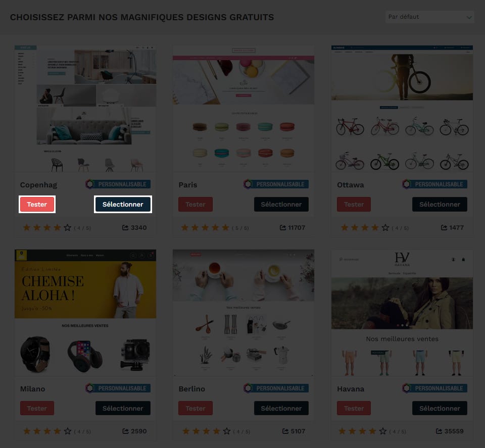Click the chevron arrow of the sort dropdown
Screen dimensions: 485x448
pyautogui.click(x=469, y=18)
